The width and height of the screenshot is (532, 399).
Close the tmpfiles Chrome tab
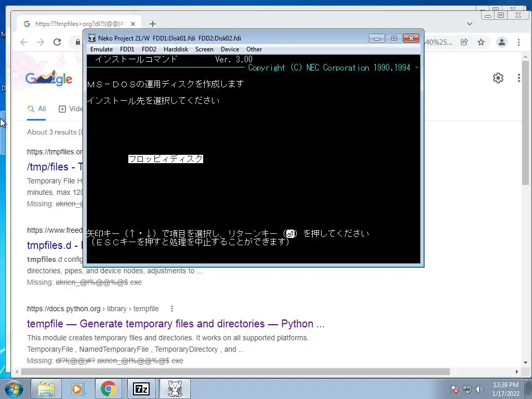point(133,24)
